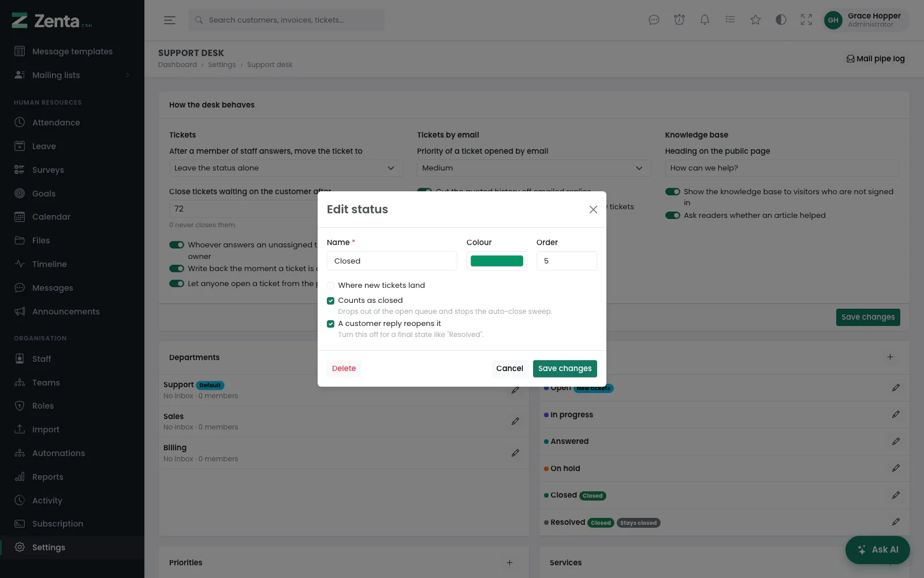Screen dimensions: 924x578
Task: Open the alarm clock reminders icon
Action: click(x=679, y=20)
